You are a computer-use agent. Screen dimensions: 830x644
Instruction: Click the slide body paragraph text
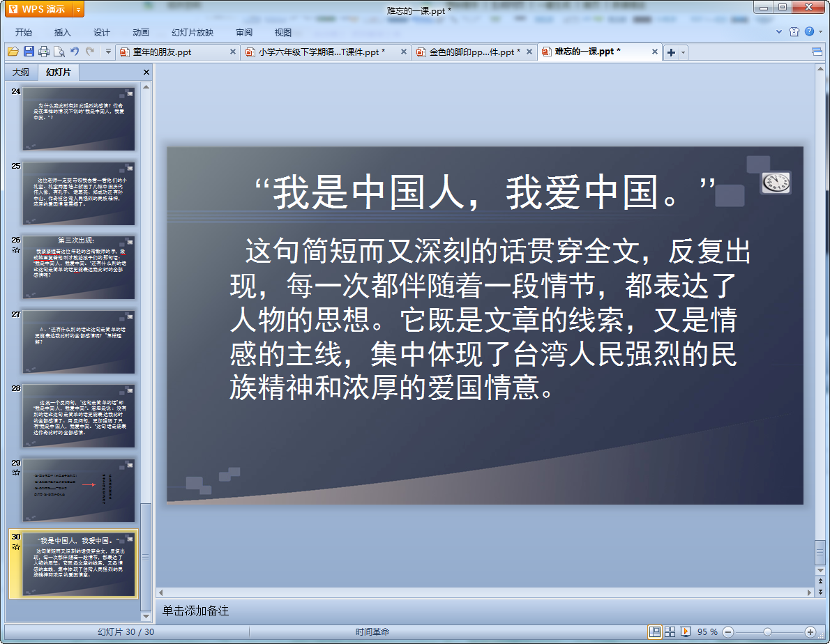click(x=490, y=319)
